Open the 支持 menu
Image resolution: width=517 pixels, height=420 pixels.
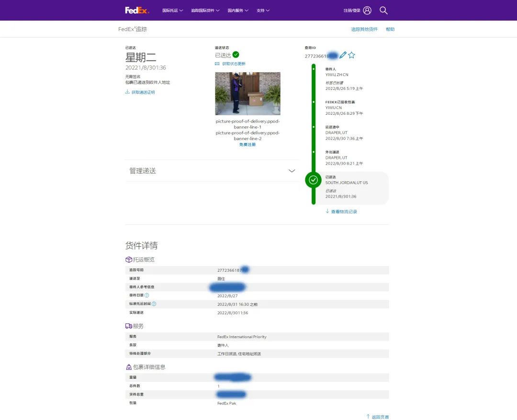pos(263,11)
